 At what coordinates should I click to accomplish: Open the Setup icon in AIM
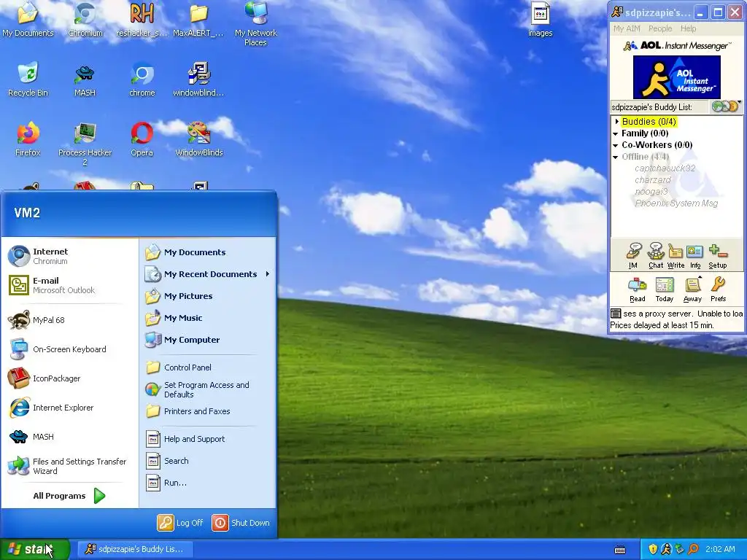click(718, 256)
